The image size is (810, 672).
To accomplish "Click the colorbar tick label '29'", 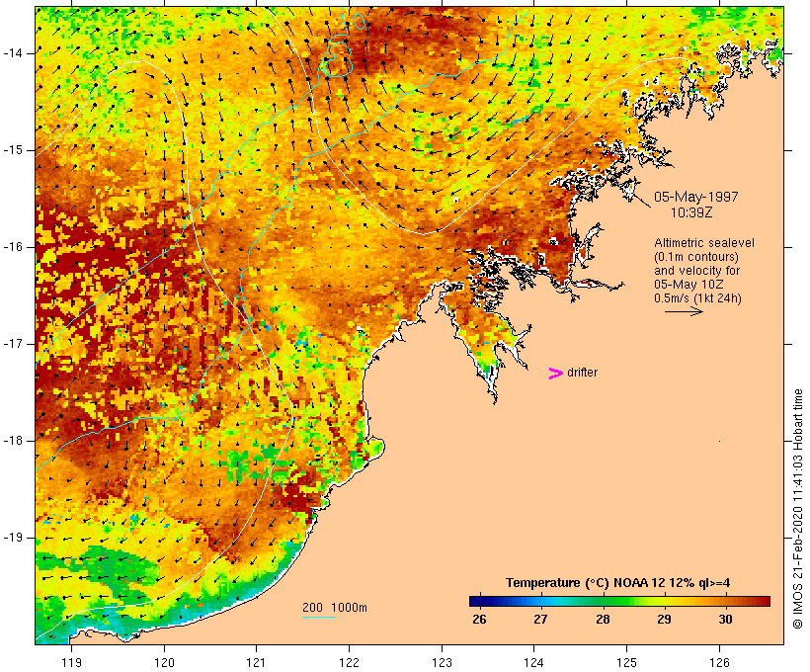I will click(x=665, y=620).
